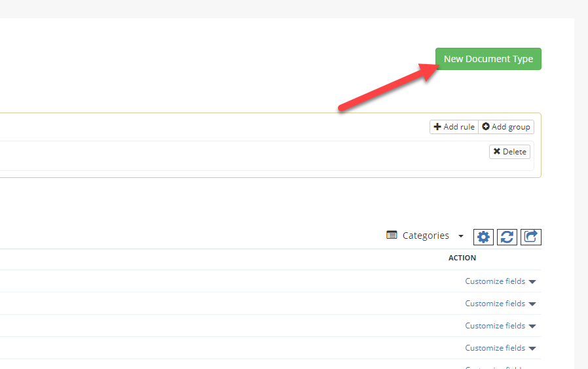
Task: Open Customize fields in the second row
Action: (x=495, y=304)
